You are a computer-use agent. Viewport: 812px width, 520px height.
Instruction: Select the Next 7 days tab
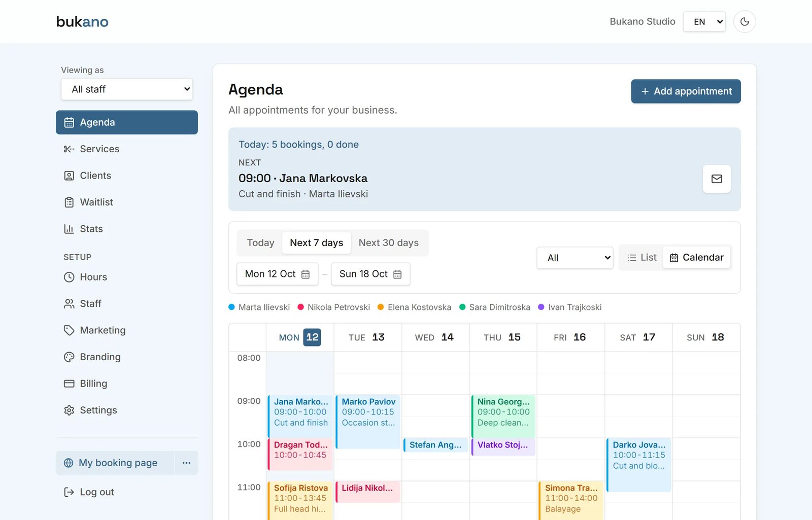coord(316,243)
